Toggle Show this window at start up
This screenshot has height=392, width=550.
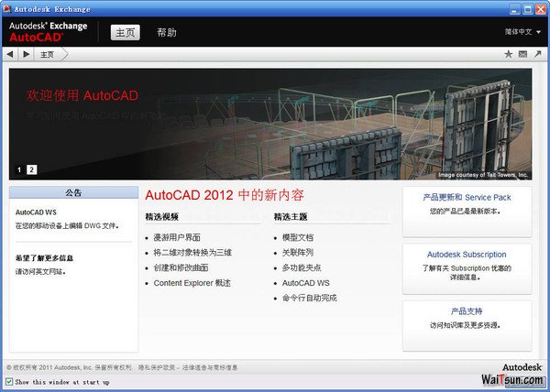coord(9,382)
